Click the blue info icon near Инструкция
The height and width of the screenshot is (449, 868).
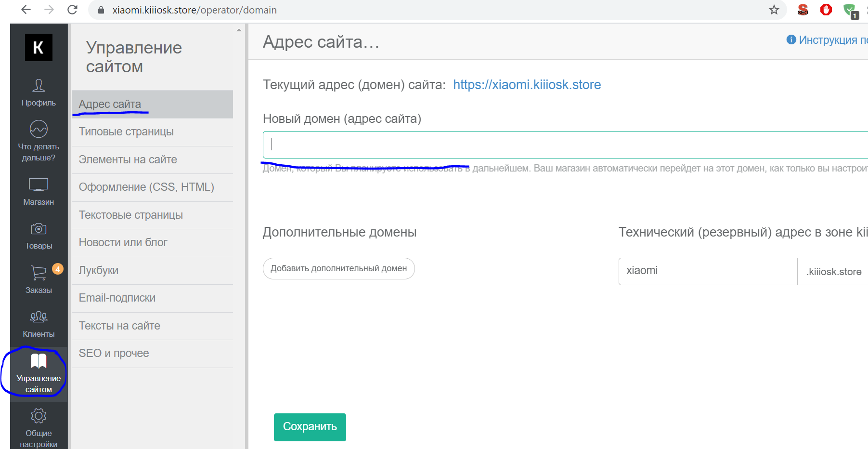click(791, 40)
